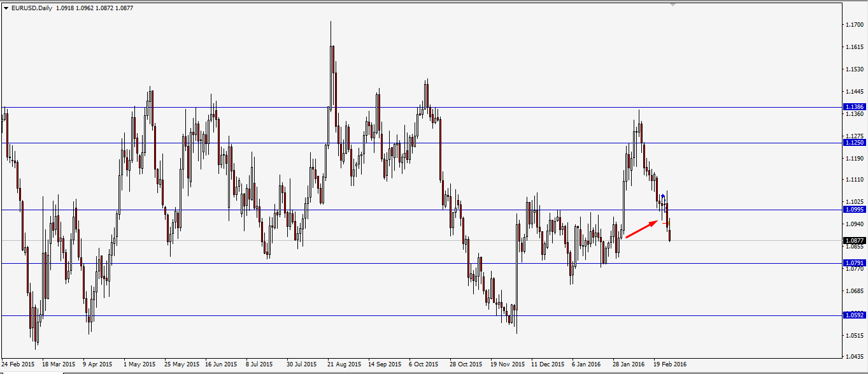The image size is (868, 374).
Task: Click the blue 1.0592 price tag
Action: (x=853, y=315)
